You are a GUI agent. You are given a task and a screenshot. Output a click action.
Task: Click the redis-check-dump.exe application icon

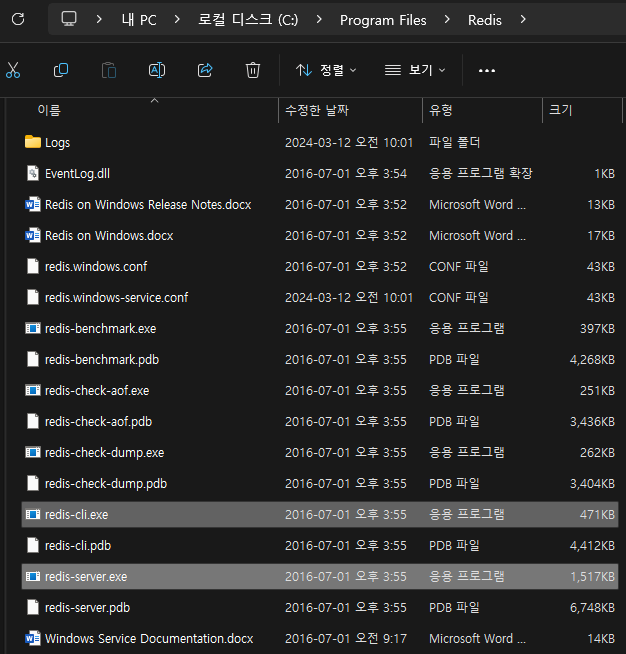click(33, 452)
